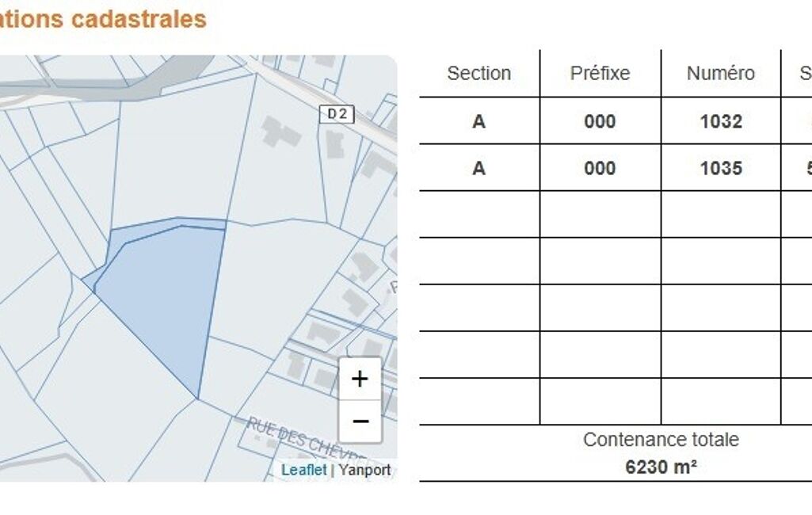The width and height of the screenshot is (812, 515).
Task: Zoom in on the cadastral map
Action: point(360,379)
